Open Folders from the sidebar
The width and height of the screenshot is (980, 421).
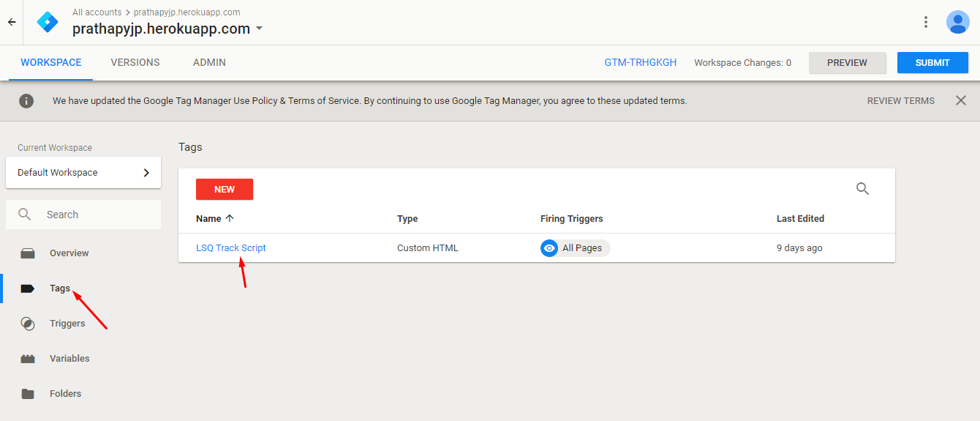[x=65, y=394]
